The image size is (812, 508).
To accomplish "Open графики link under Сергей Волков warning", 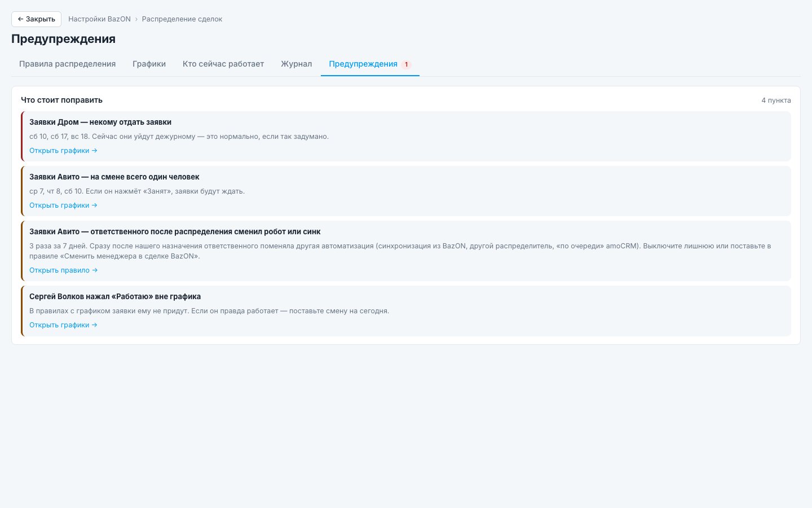I will click(63, 325).
